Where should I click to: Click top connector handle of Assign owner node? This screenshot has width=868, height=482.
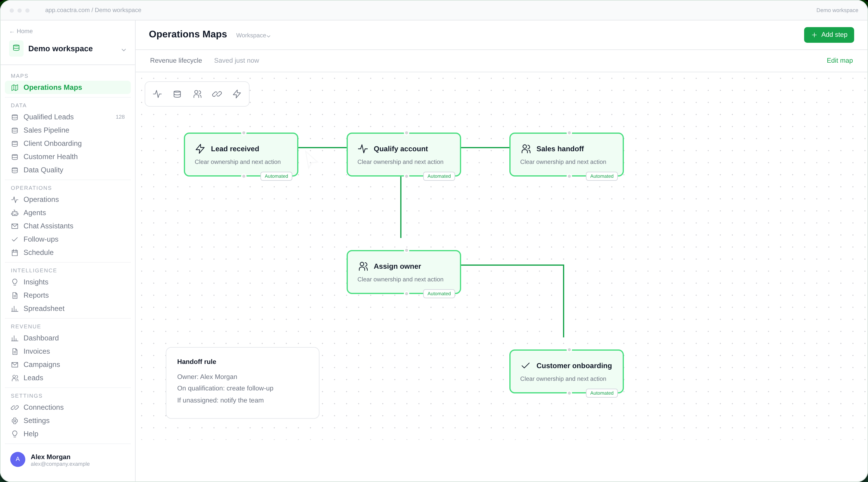[406, 250]
